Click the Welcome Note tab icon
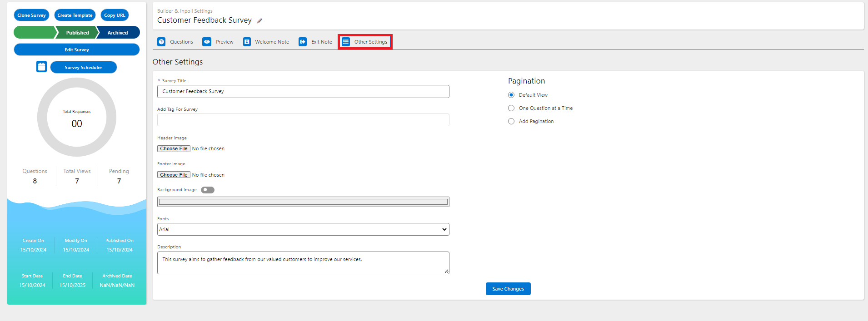 click(x=247, y=42)
